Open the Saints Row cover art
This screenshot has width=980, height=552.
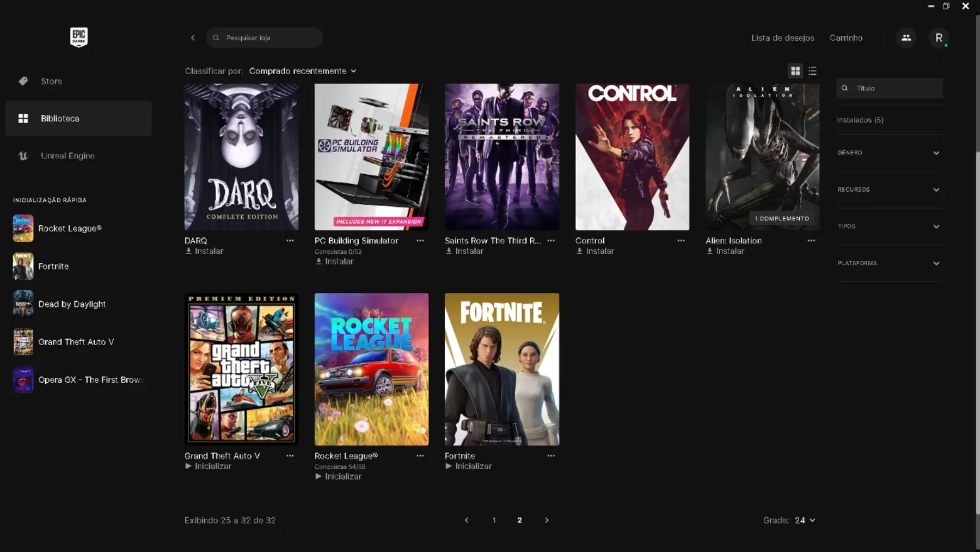tap(502, 157)
